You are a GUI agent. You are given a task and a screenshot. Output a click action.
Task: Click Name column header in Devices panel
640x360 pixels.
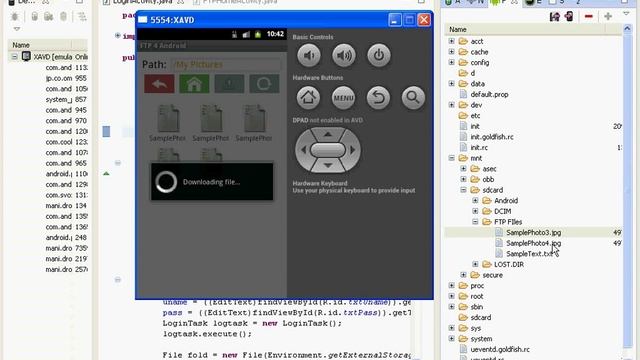[40, 45]
